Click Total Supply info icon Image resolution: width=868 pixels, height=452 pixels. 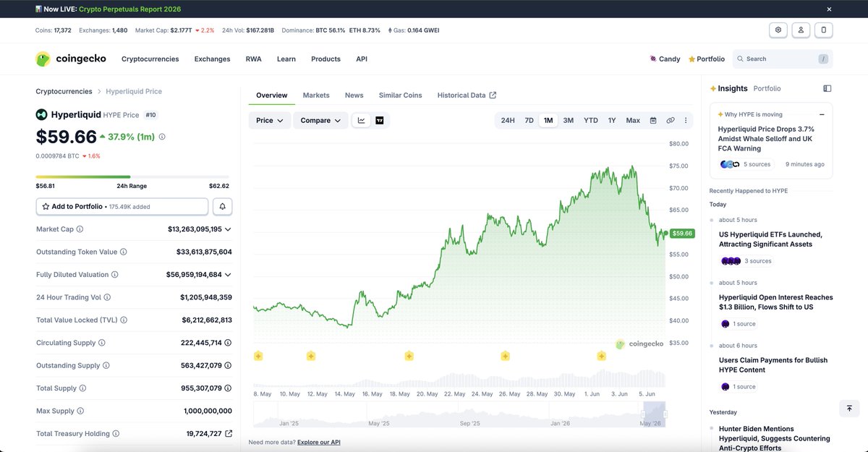[x=83, y=388]
